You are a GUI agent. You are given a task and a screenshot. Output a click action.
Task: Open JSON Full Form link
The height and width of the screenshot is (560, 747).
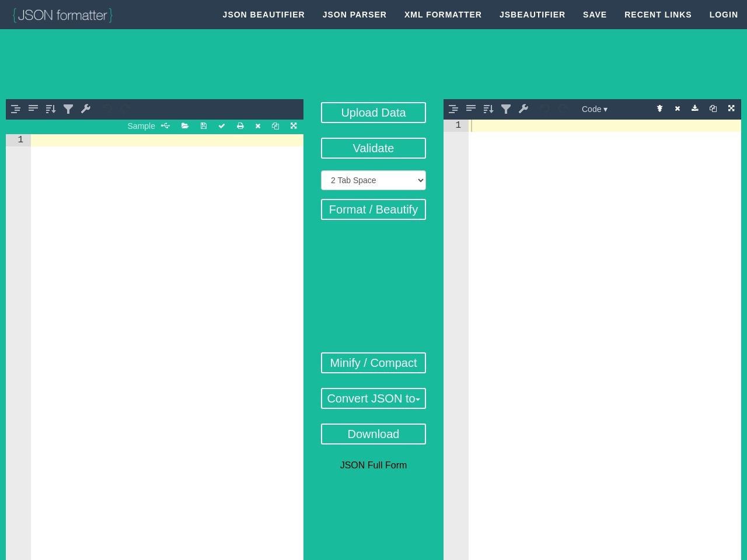373,465
